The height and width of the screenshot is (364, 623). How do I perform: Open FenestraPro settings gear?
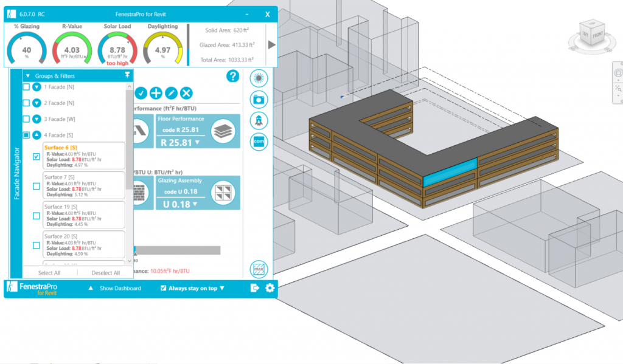(270, 288)
